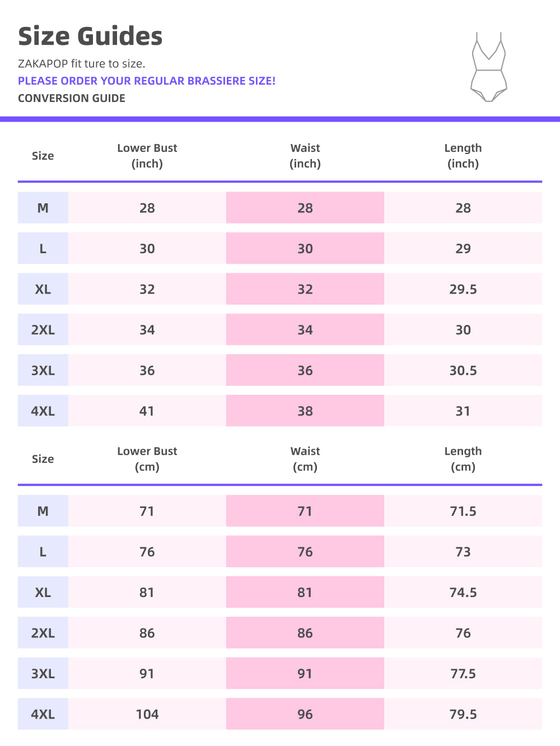Click the Length value 74.5 cell
The height and width of the screenshot is (746, 560).
tap(463, 593)
